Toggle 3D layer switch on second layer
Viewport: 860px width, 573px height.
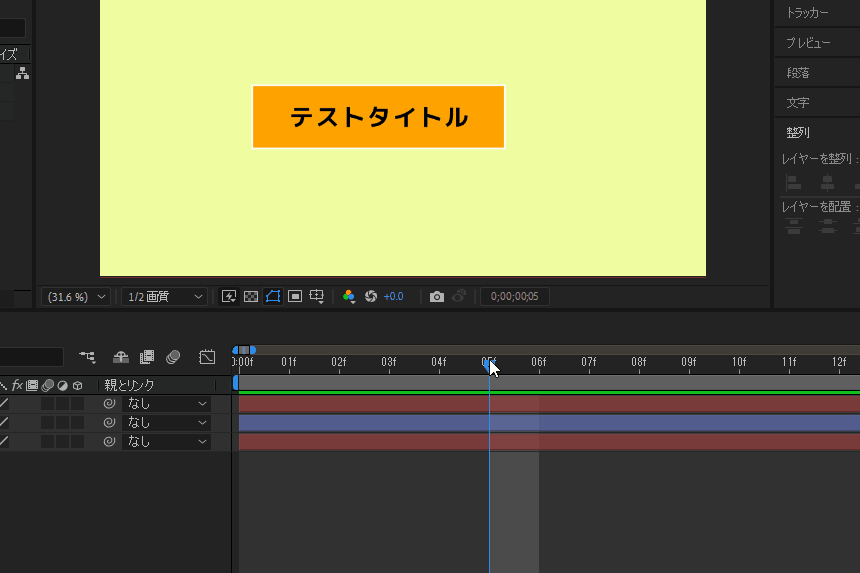click(x=77, y=423)
